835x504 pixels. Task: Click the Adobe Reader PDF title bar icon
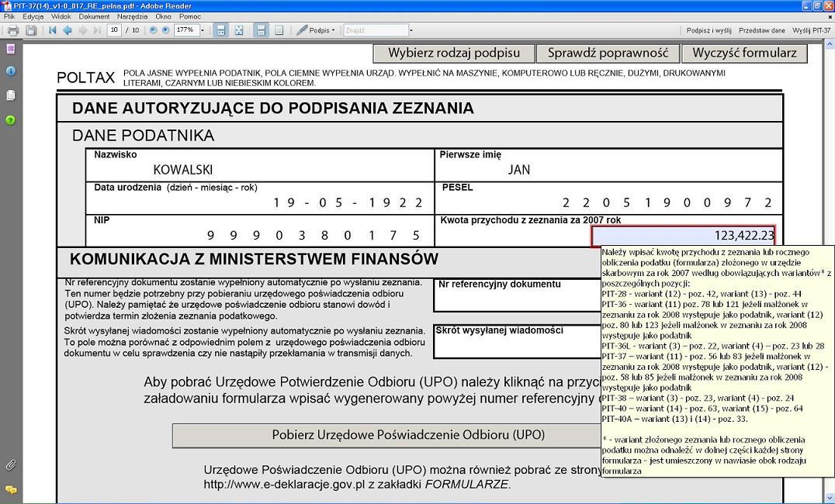6,6
